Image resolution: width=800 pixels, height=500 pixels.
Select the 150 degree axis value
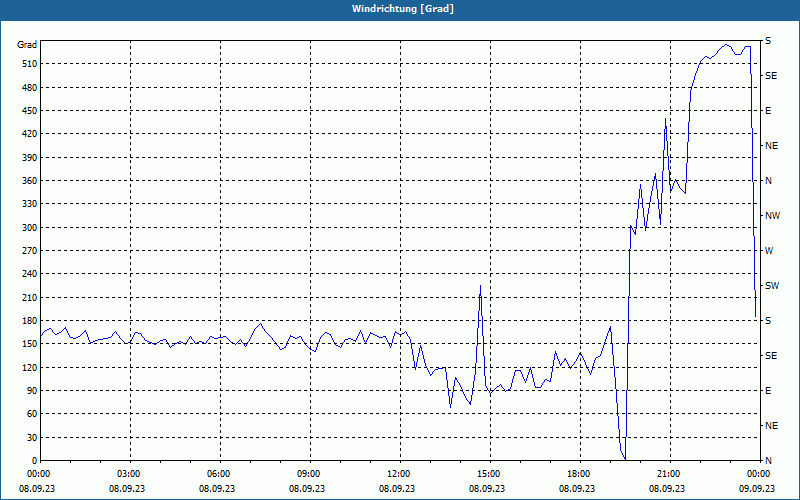[x=29, y=343]
